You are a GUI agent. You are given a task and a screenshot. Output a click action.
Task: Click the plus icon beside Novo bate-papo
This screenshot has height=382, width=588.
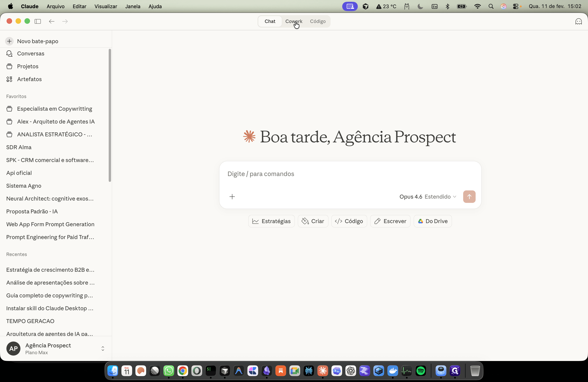point(9,41)
